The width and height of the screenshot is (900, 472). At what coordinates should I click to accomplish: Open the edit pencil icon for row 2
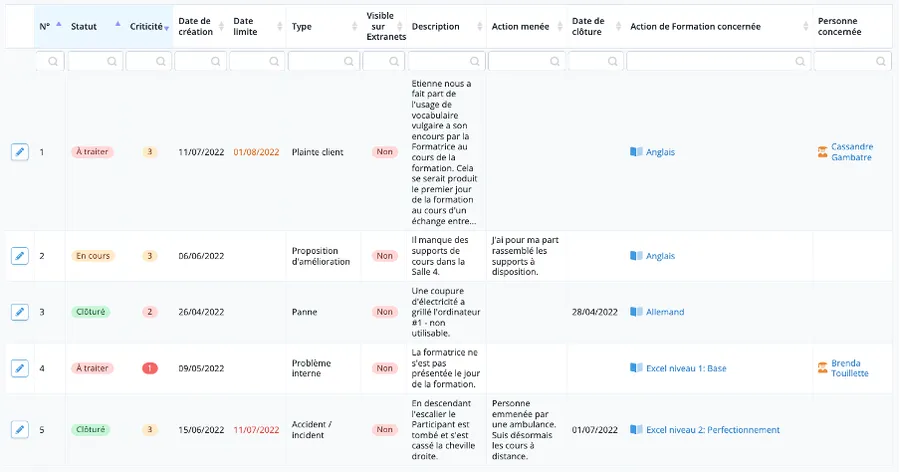(x=19, y=256)
